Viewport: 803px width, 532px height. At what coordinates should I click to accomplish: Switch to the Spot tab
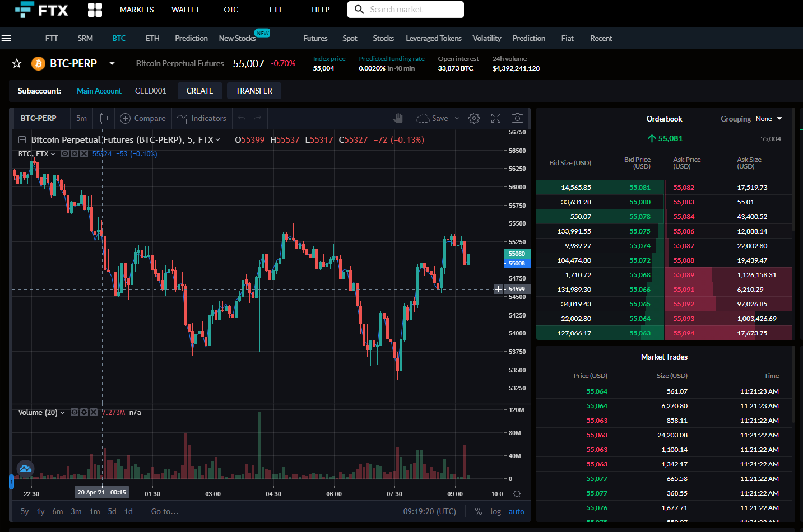point(350,38)
